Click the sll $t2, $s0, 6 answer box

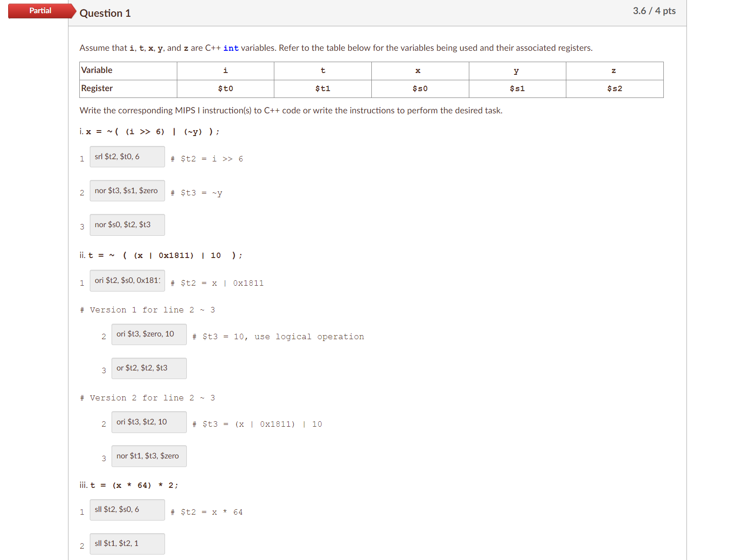127,509
